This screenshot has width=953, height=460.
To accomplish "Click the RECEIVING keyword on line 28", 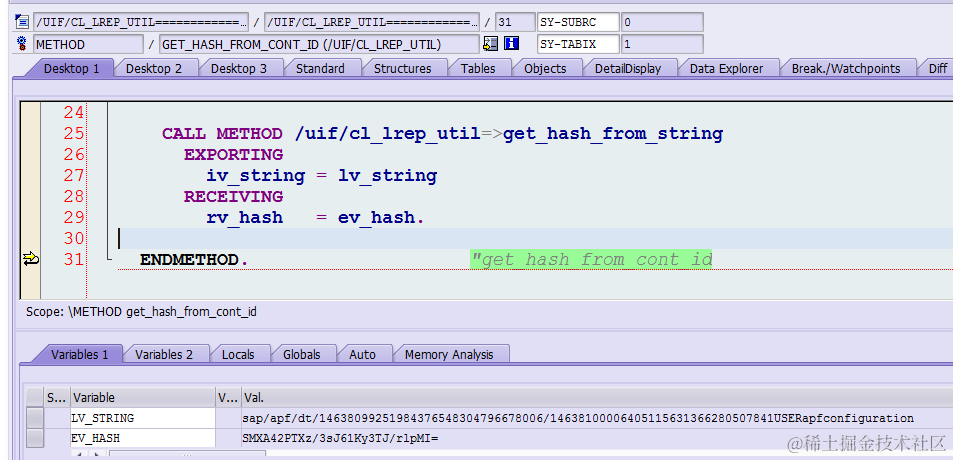I will [233, 196].
